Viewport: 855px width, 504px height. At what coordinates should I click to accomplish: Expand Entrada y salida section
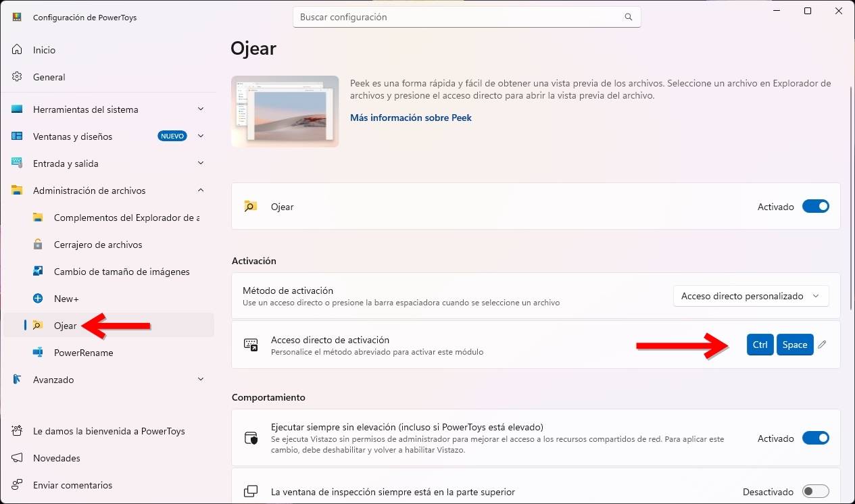click(x=201, y=163)
